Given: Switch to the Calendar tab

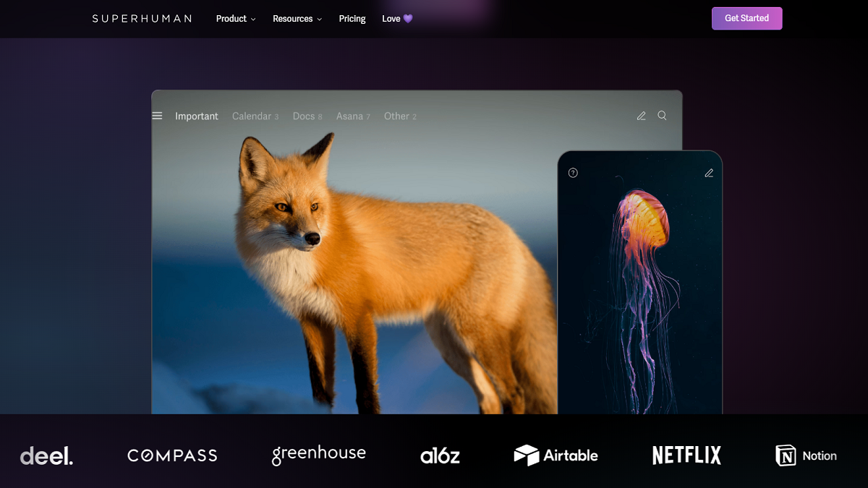Looking at the screenshot, I should [255, 116].
